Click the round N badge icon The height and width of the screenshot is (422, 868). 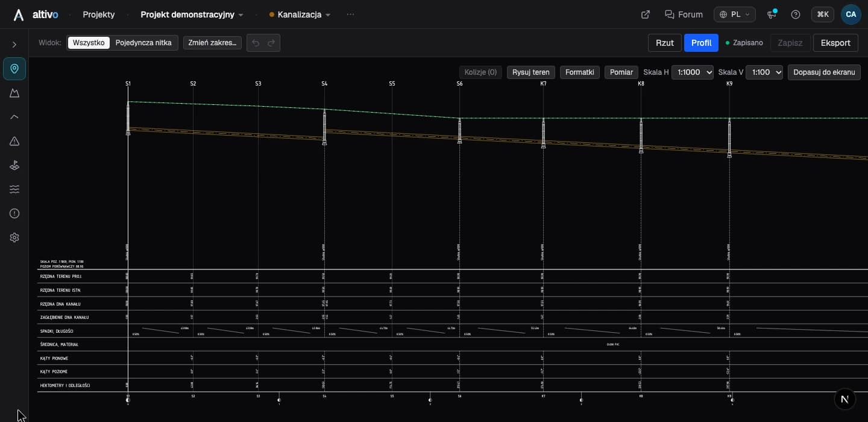[x=845, y=399]
